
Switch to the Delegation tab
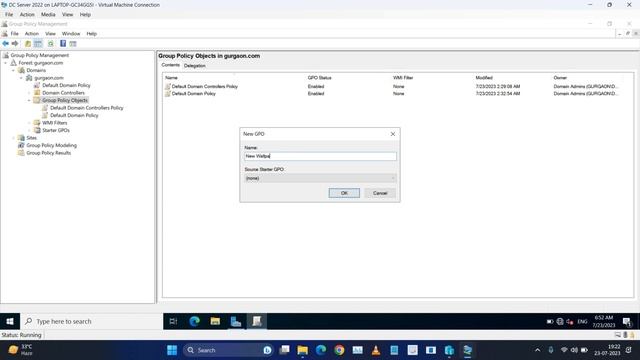[x=194, y=66]
